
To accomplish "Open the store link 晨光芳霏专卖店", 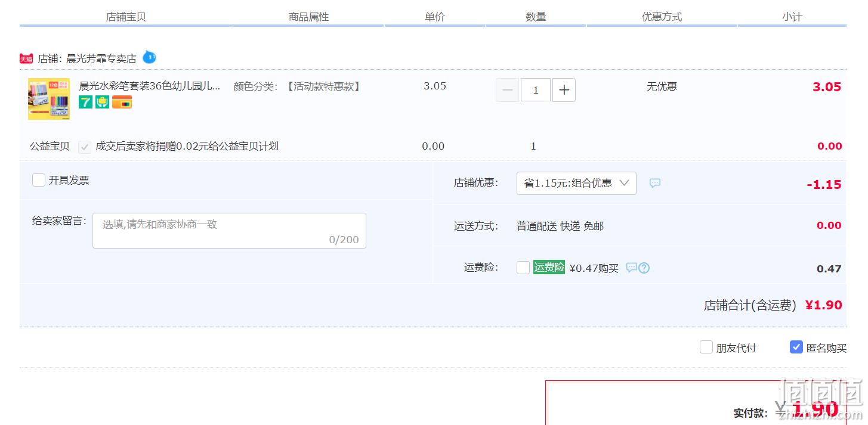I will (x=101, y=58).
